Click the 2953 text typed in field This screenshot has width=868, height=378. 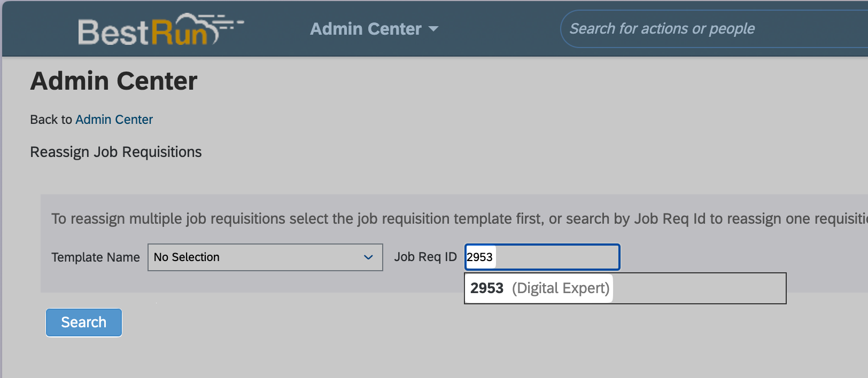[479, 257]
